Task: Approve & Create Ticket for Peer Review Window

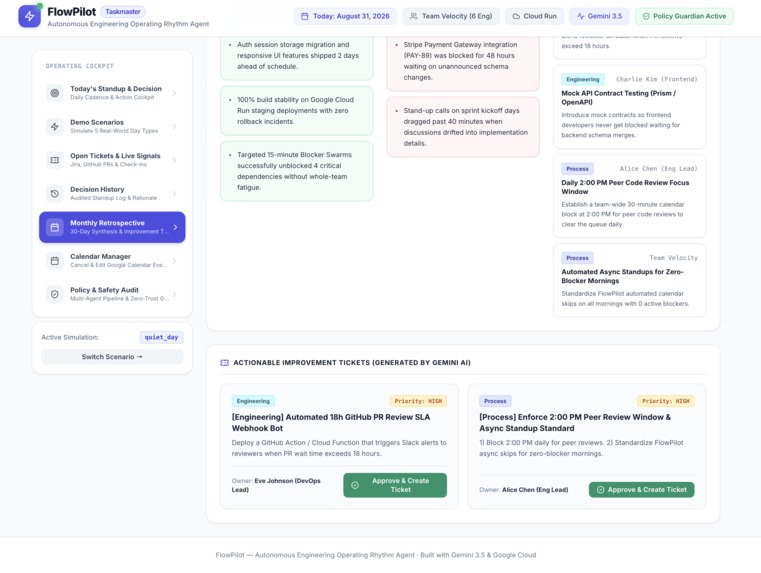Action: pos(642,490)
